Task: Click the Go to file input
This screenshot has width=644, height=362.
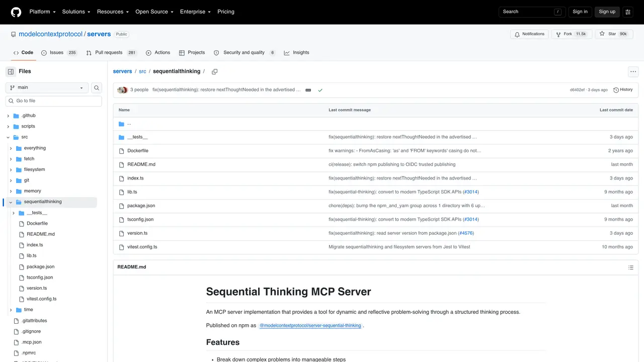Action: (53, 101)
